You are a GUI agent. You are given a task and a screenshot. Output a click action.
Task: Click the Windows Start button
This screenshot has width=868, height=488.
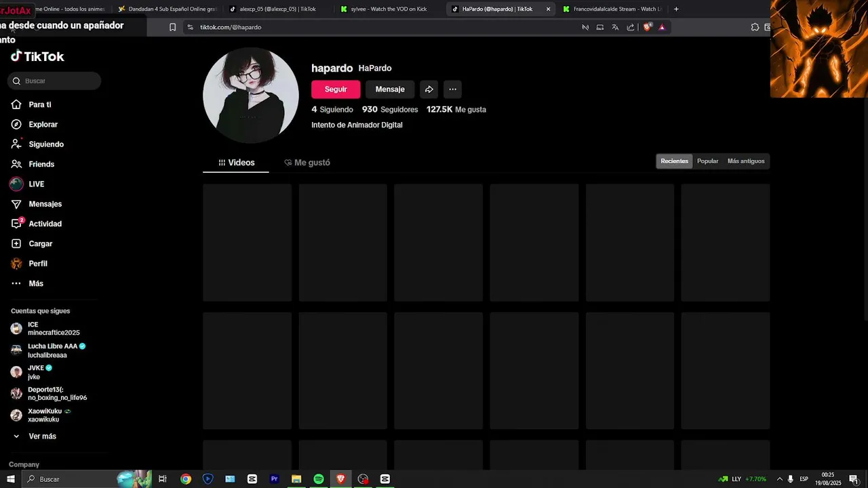point(11,479)
